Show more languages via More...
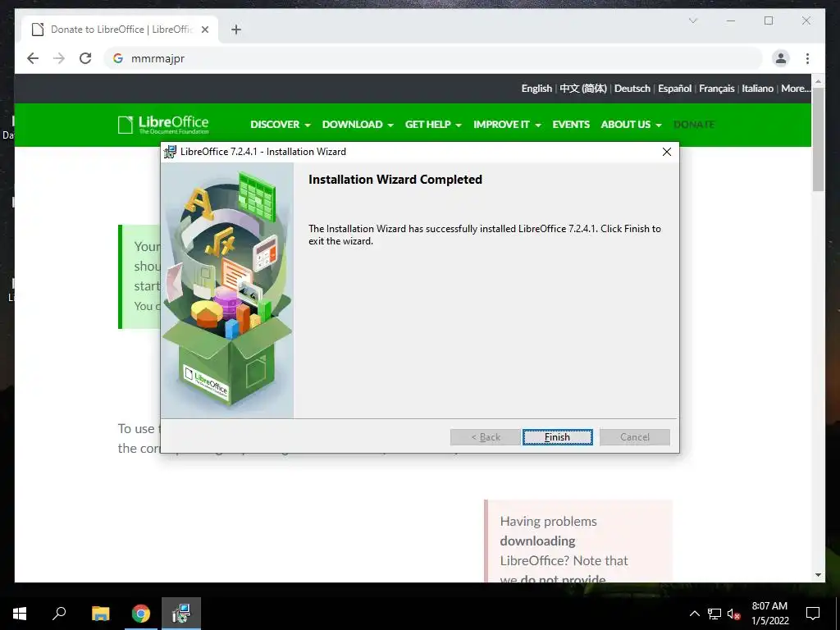Image resolution: width=840 pixels, height=630 pixels. (796, 89)
